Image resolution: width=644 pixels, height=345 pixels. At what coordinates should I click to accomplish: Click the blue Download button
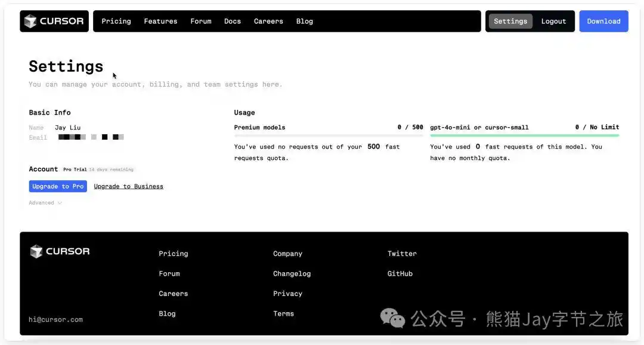point(603,21)
